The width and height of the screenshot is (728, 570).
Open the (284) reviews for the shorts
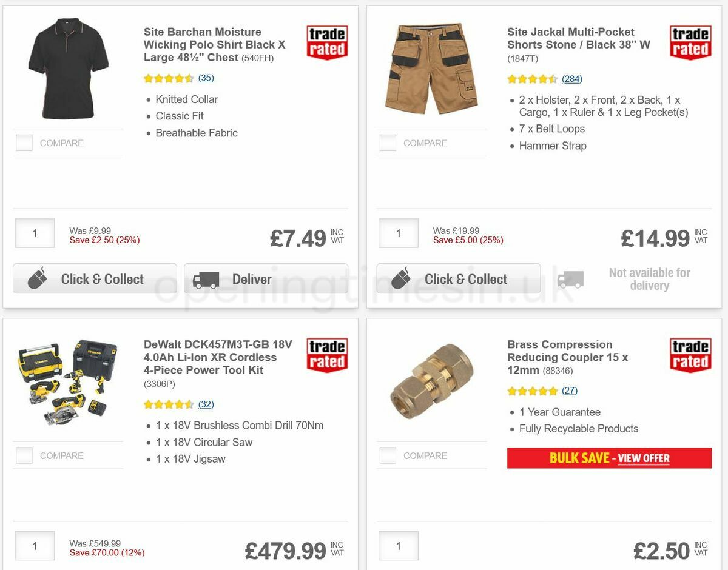[571, 79]
